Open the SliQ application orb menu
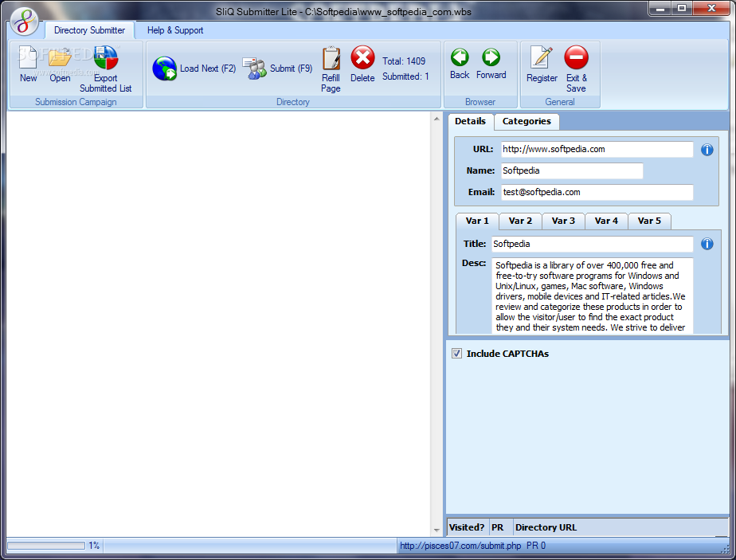The image size is (736, 560). point(25,22)
